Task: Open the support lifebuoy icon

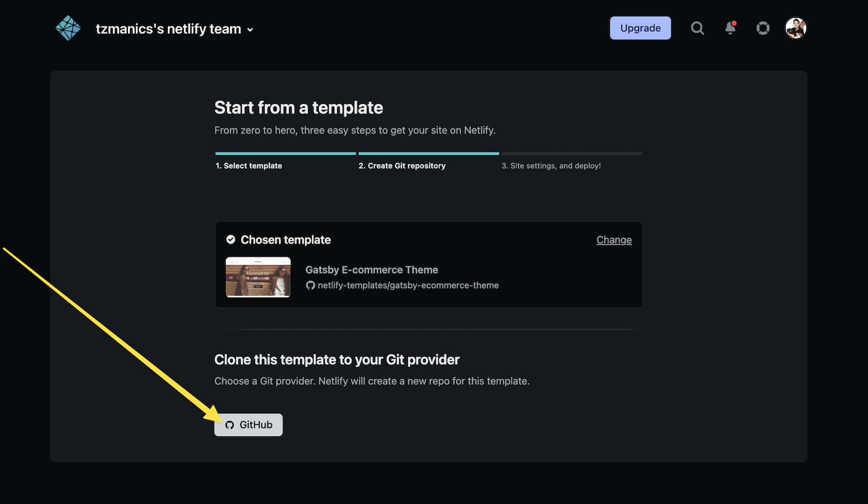Action: (763, 28)
